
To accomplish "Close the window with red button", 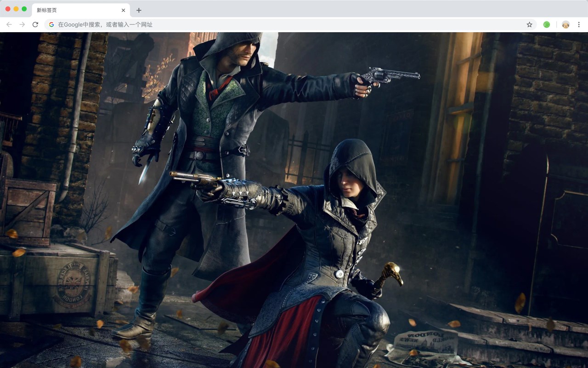I will click(8, 9).
